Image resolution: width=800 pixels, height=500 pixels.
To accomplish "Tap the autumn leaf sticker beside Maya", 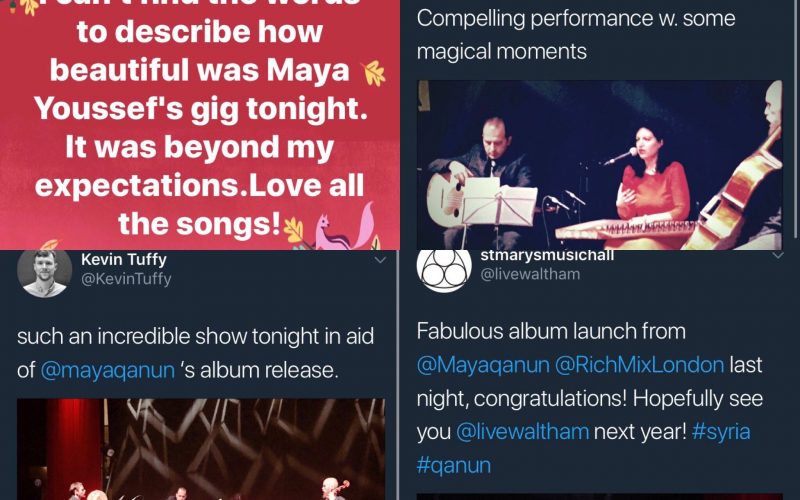I will [x=373, y=73].
